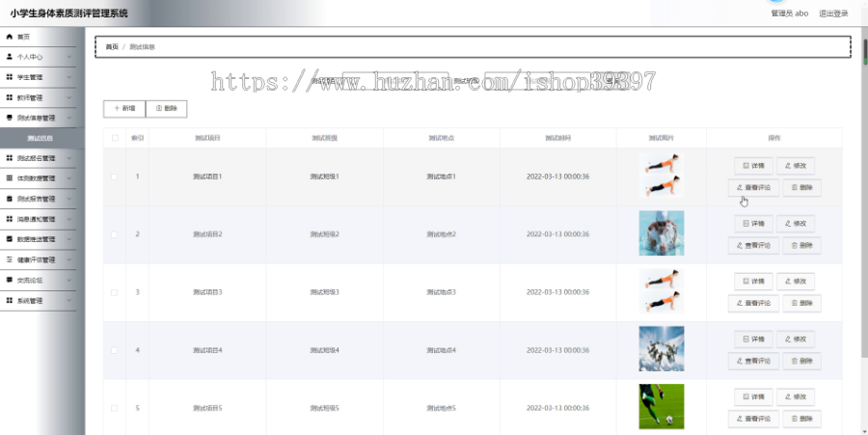Open the 健康评估管理 menu
The image size is (868, 435).
(39, 259)
